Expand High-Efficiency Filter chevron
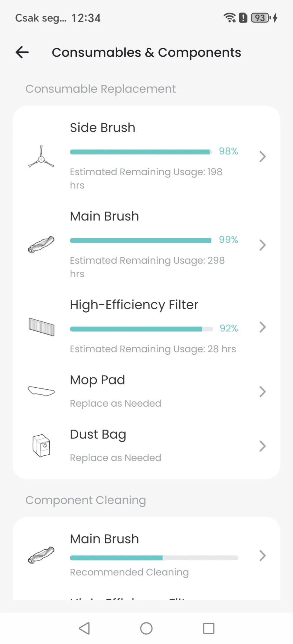Screen dimensions: 293x644 click(x=262, y=327)
